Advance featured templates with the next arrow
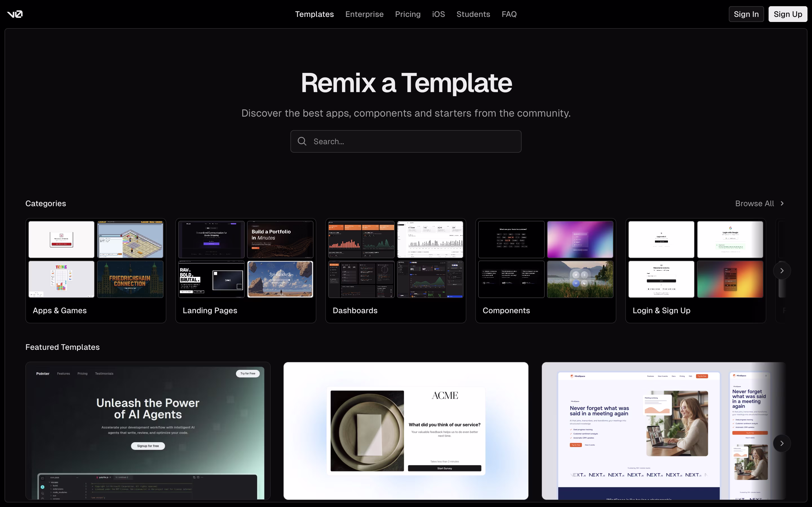This screenshot has width=812, height=507. 782,443
